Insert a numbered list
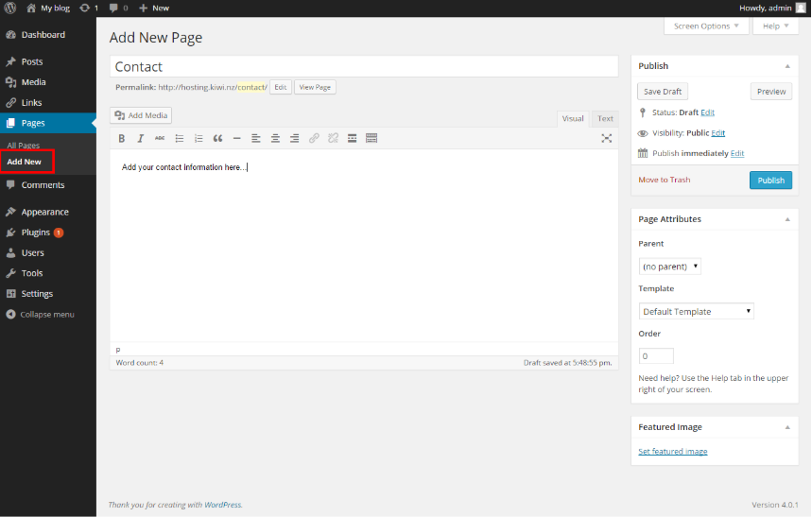Viewport: 812px width, 517px height. 199,138
